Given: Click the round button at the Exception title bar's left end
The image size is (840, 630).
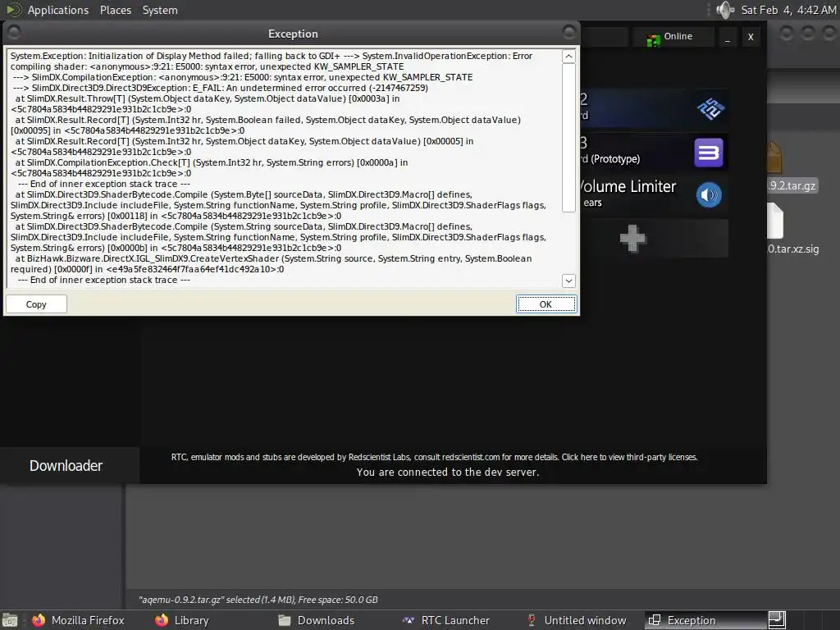Looking at the screenshot, I should tap(14, 33).
